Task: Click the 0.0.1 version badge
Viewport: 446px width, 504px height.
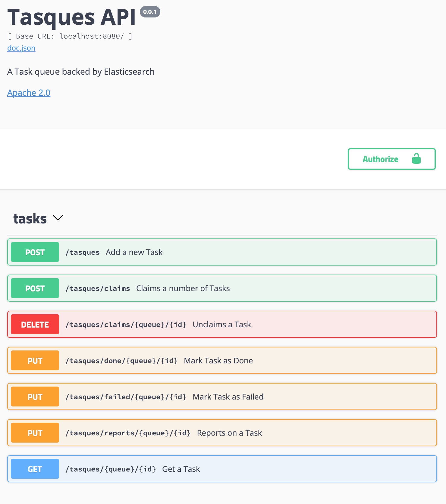Action: (x=150, y=12)
